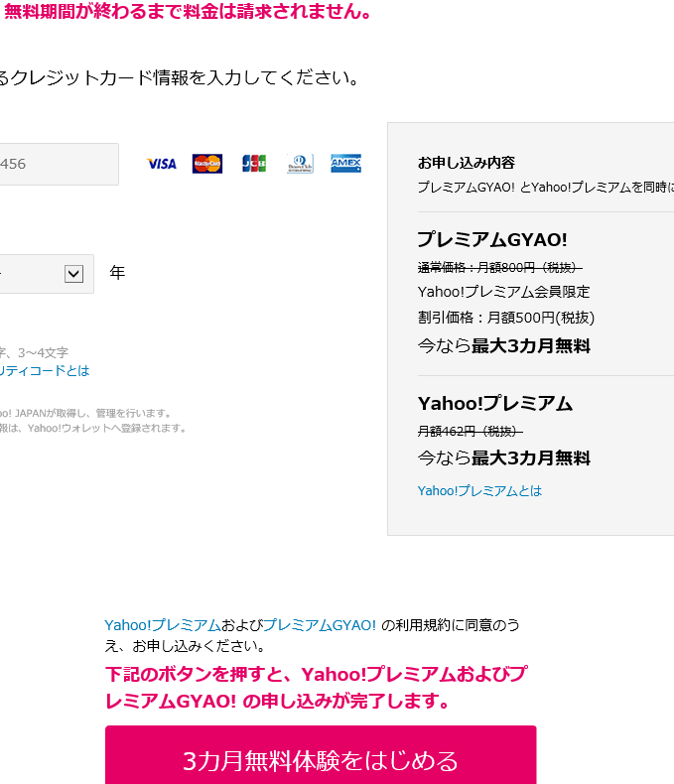Image resolution: width=674 pixels, height=784 pixels.
Task: Open the Yahoo!プレミアムとは link
Action: tap(479, 490)
